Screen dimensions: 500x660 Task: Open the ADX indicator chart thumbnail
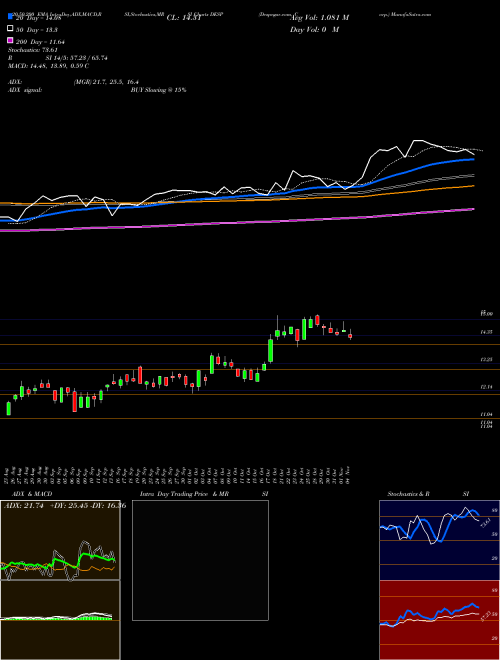tap(60, 540)
